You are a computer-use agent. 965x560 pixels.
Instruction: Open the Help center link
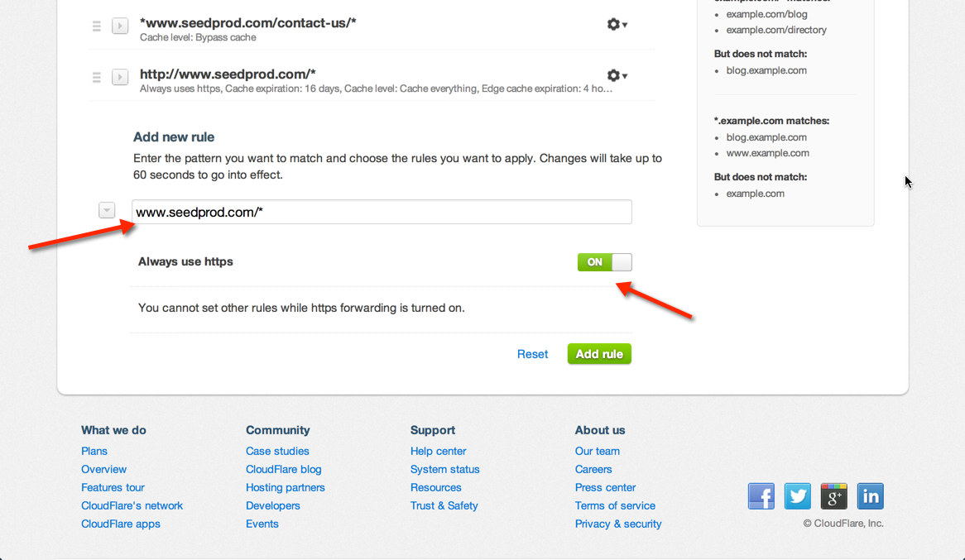point(438,451)
